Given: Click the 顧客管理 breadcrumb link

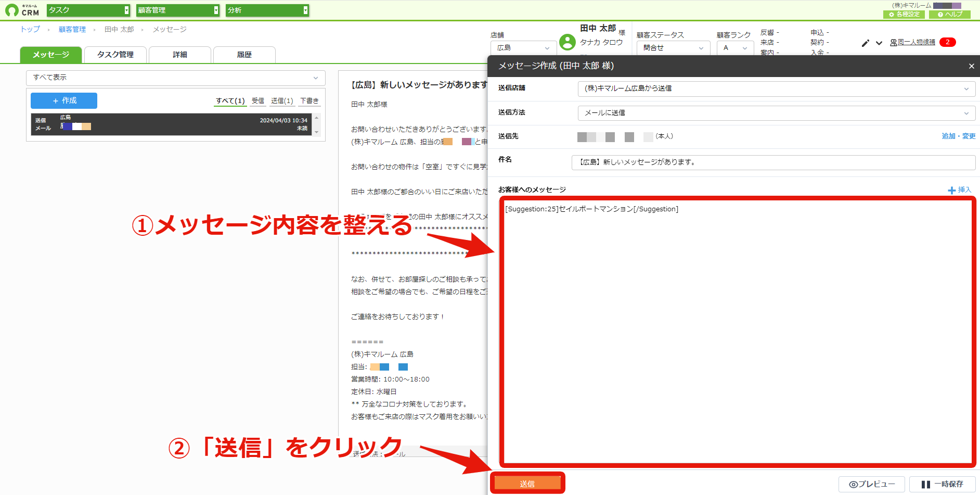Looking at the screenshot, I should pyautogui.click(x=72, y=30).
